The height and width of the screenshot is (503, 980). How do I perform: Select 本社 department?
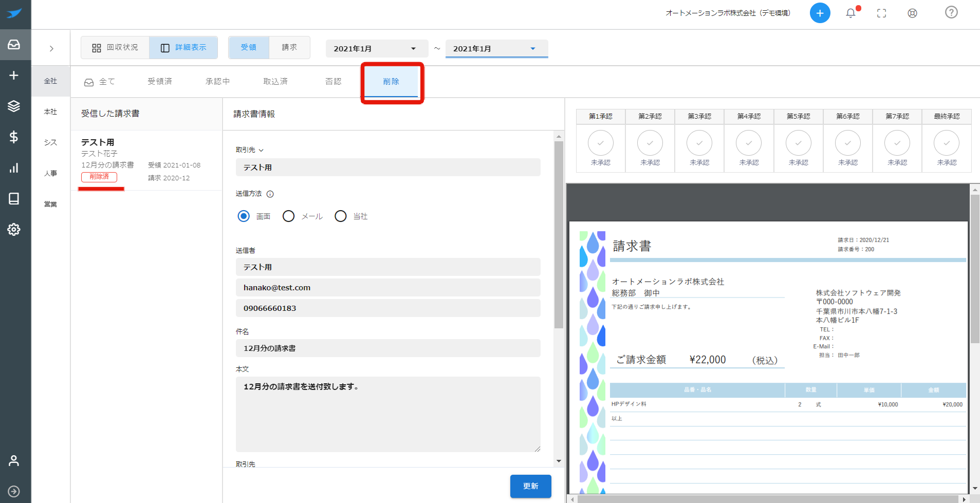pyautogui.click(x=50, y=112)
